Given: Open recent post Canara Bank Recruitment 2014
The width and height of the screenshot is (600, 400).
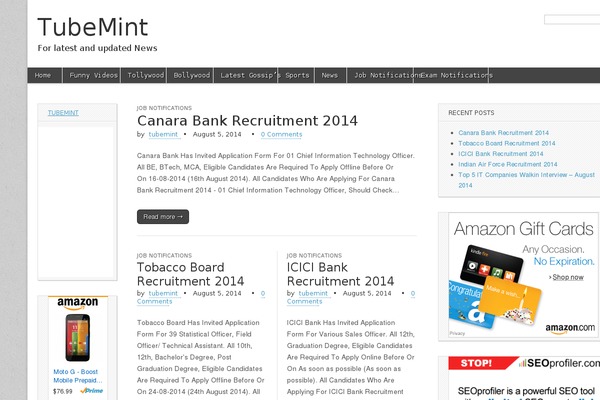Looking at the screenshot, I should [504, 133].
